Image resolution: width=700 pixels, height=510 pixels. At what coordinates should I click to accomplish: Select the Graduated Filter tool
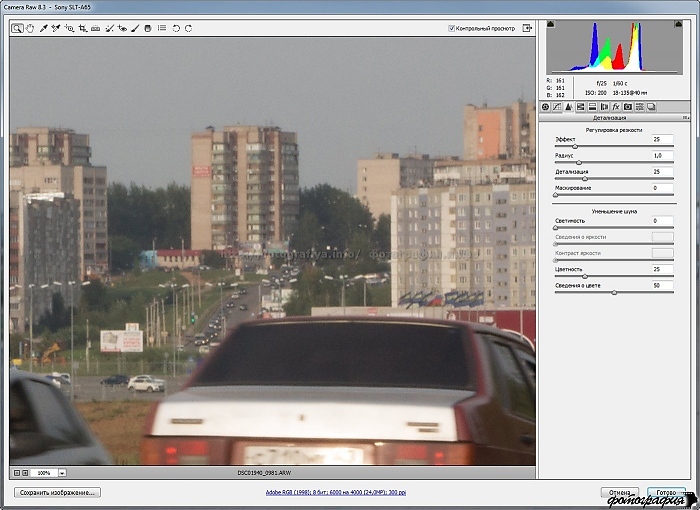click(x=148, y=29)
